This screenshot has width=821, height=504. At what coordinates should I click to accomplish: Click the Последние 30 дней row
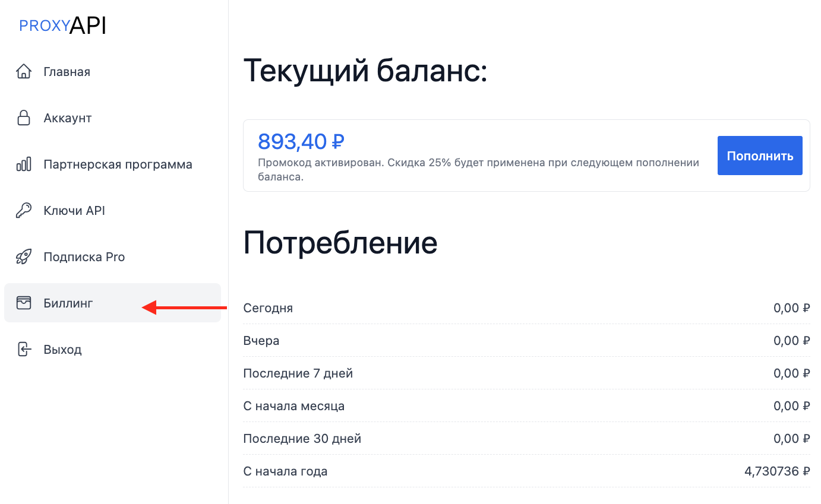(x=302, y=439)
